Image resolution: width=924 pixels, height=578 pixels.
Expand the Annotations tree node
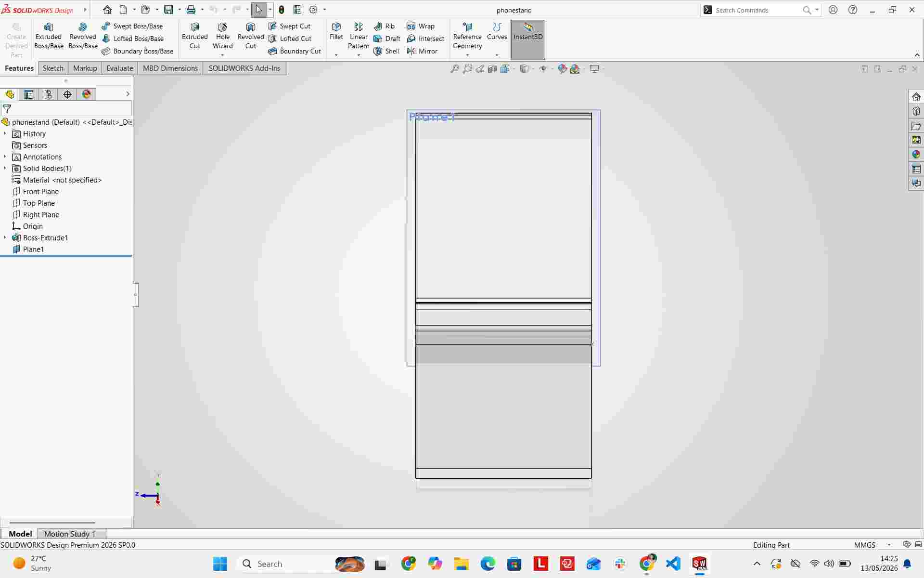point(5,157)
